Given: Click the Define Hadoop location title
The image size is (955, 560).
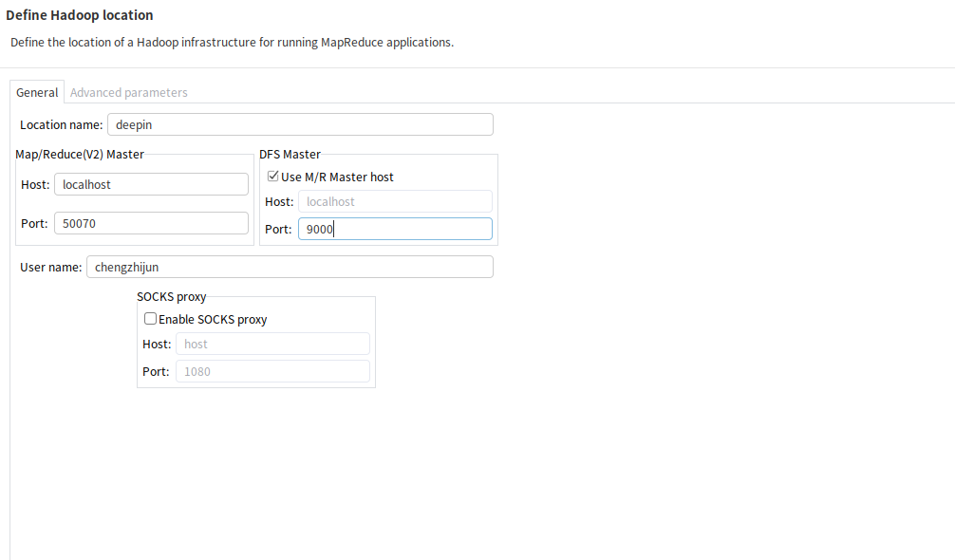Looking at the screenshot, I should coord(80,15).
